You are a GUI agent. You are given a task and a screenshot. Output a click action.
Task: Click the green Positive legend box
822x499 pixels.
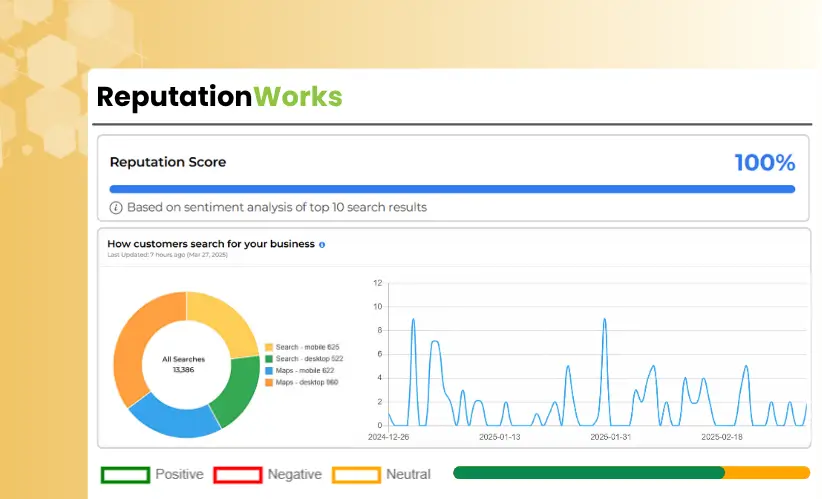pyautogui.click(x=125, y=475)
